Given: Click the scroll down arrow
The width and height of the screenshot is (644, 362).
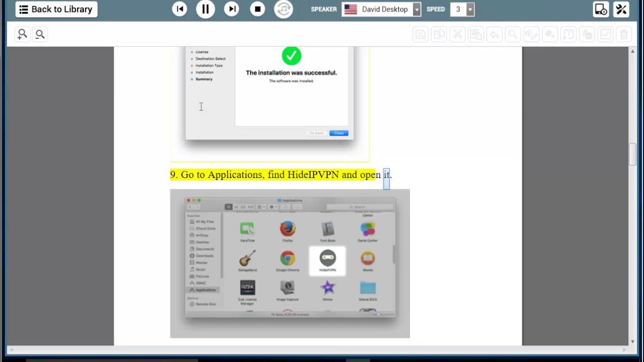Looking at the screenshot, I should (632, 341).
